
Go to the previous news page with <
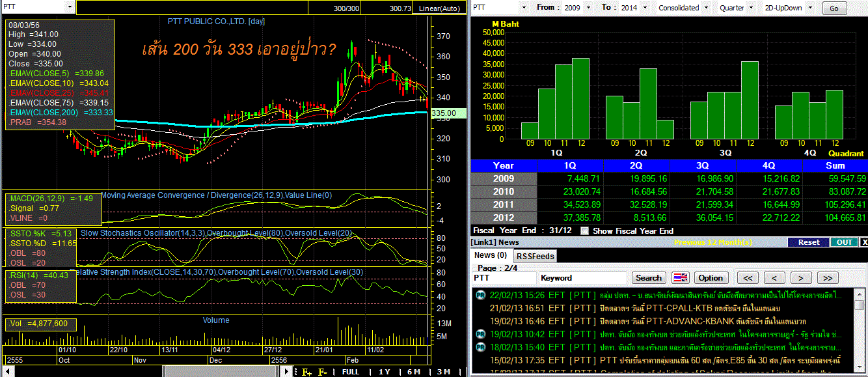coord(774,278)
